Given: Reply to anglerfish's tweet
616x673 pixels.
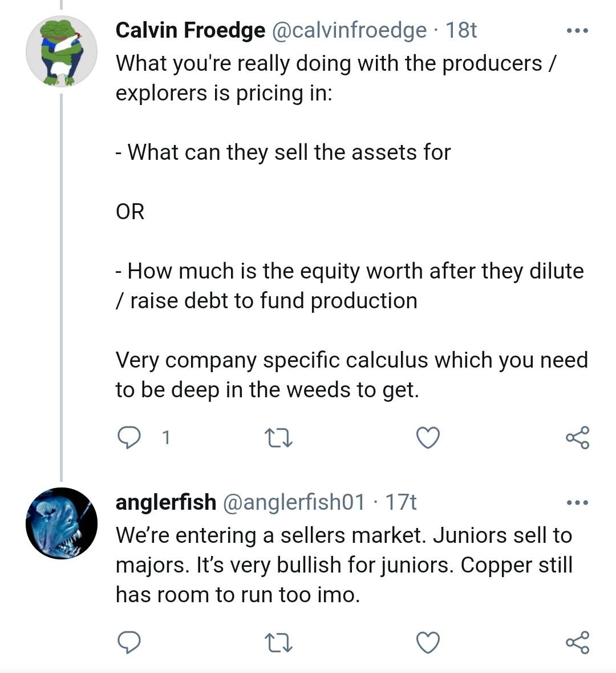Looking at the screenshot, I should pos(129,643).
